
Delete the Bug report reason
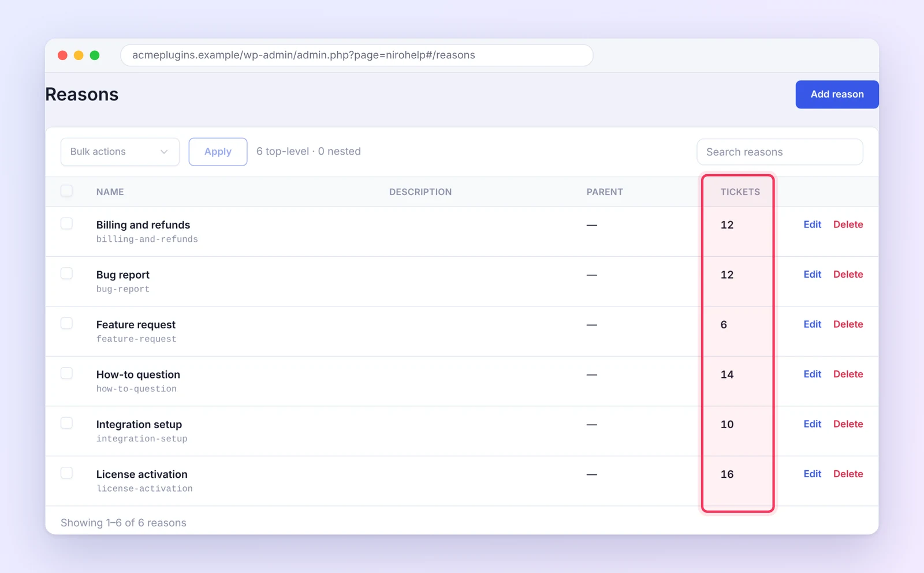(x=848, y=274)
